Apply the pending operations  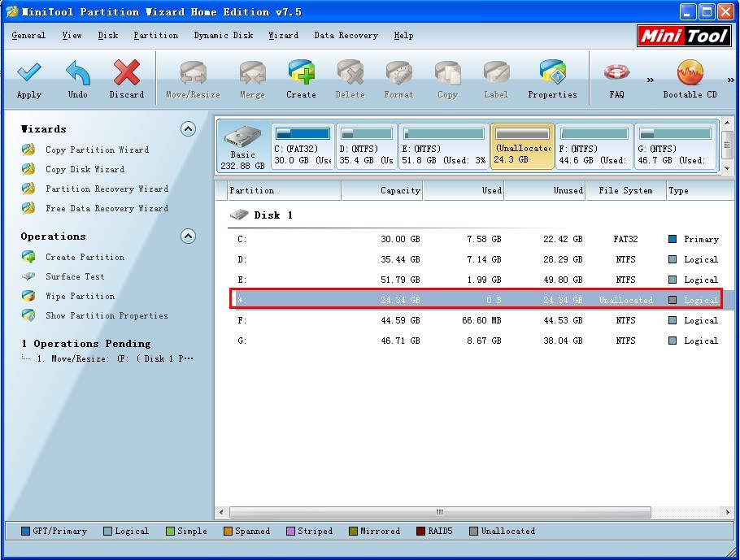tap(29, 80)
